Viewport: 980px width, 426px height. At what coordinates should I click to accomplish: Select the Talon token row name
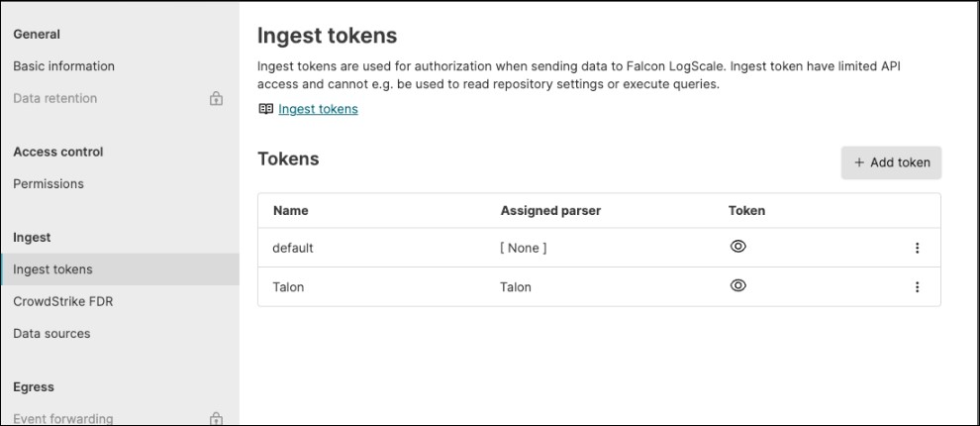tap(288, 287)
